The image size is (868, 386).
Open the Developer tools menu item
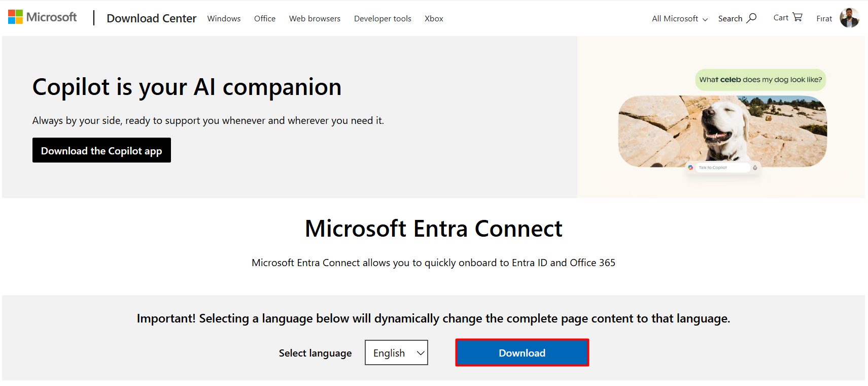pyautogui.click(x=383, y=18)
